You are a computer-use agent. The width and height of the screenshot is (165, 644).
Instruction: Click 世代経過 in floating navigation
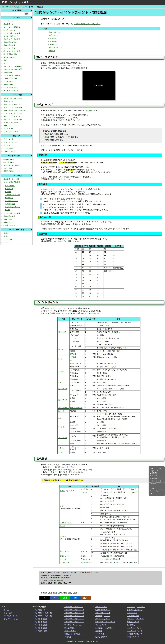tap(153, 484)
